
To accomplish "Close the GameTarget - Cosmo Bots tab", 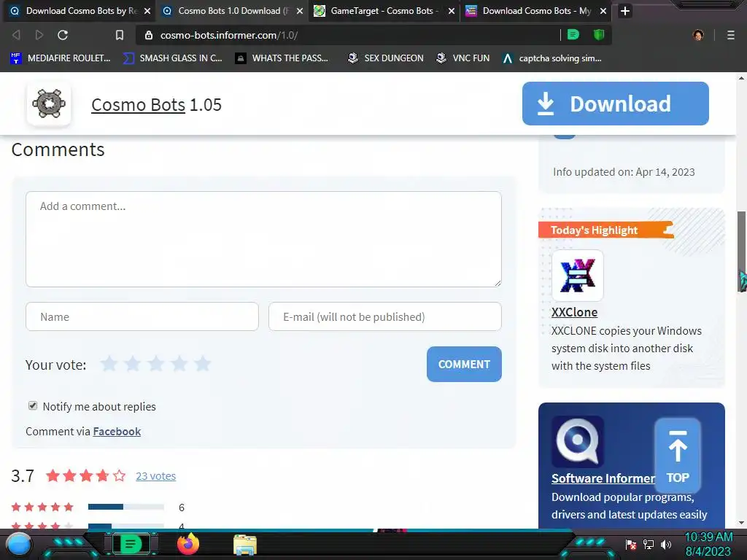I will 451,11.
